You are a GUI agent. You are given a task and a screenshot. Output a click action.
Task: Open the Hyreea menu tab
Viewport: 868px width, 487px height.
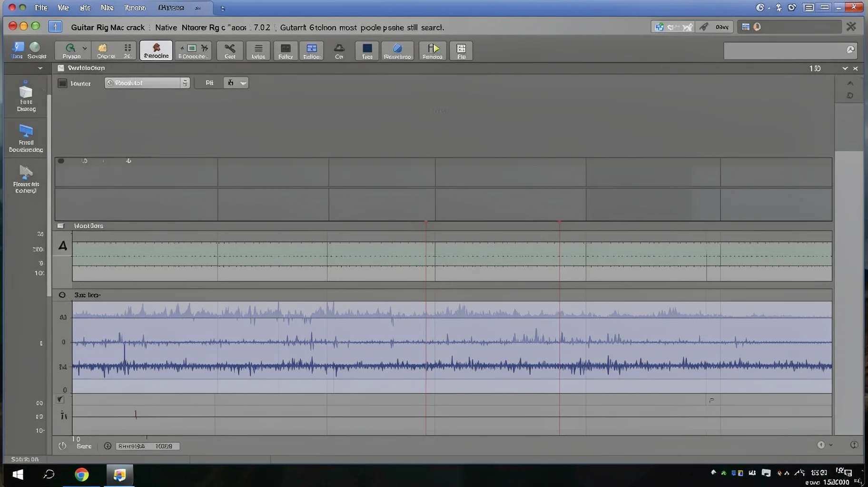171,8
